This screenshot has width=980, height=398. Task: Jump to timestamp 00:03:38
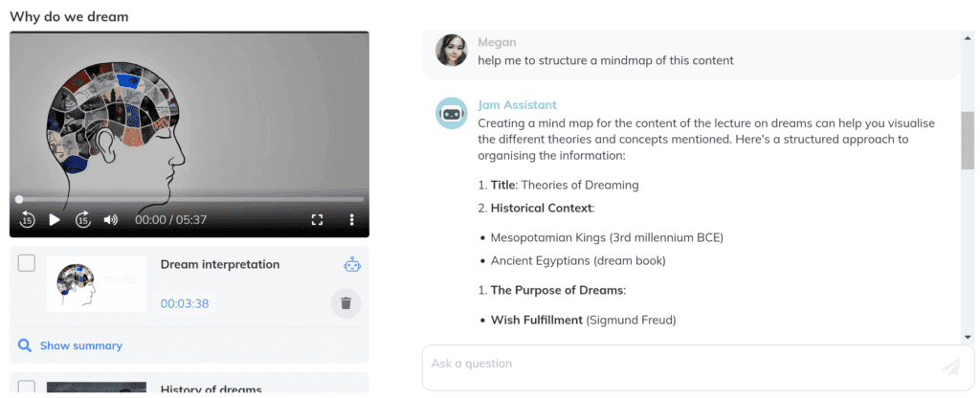(185, 304)
